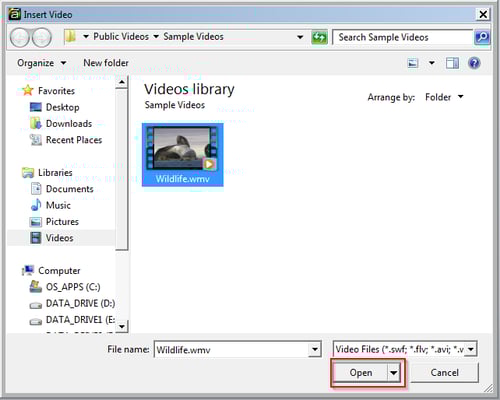Screen dimensions: 500x400
Task: Open help with the question mark icon
Action: (x=474, y=63)
